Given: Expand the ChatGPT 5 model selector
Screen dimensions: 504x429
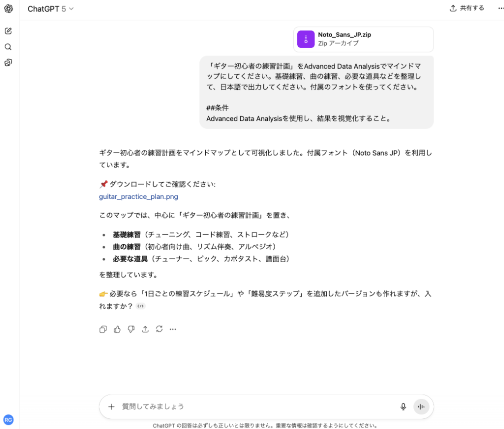Looking at the screenshot, I should click(x=51, y=9).
